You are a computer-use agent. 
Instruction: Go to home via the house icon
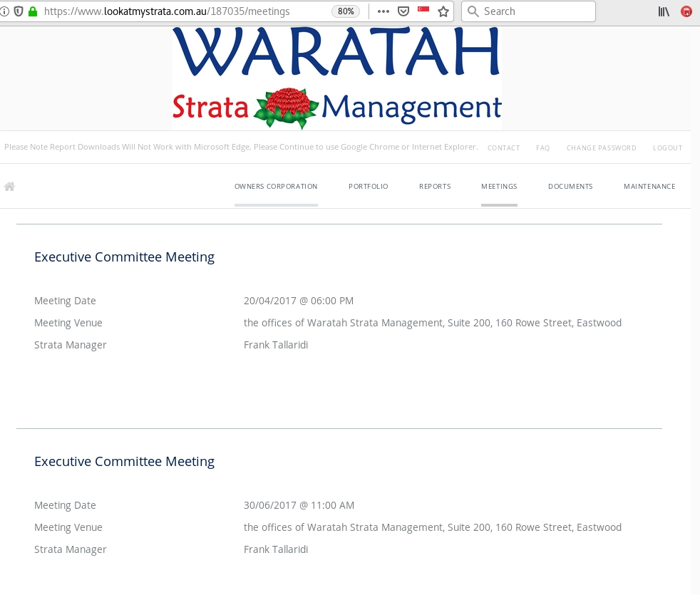(9, 187)
